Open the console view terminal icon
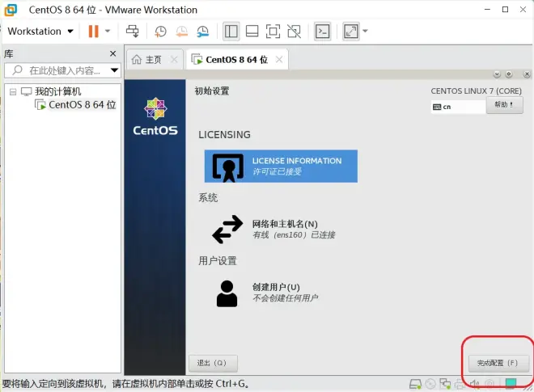 pyautogui.click(x=322, y=32)
